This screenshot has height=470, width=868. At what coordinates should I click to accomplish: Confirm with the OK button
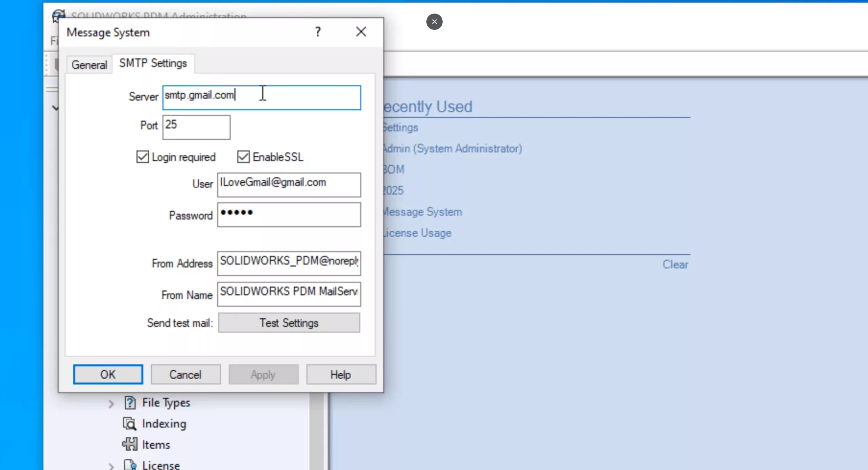(108, 374)
